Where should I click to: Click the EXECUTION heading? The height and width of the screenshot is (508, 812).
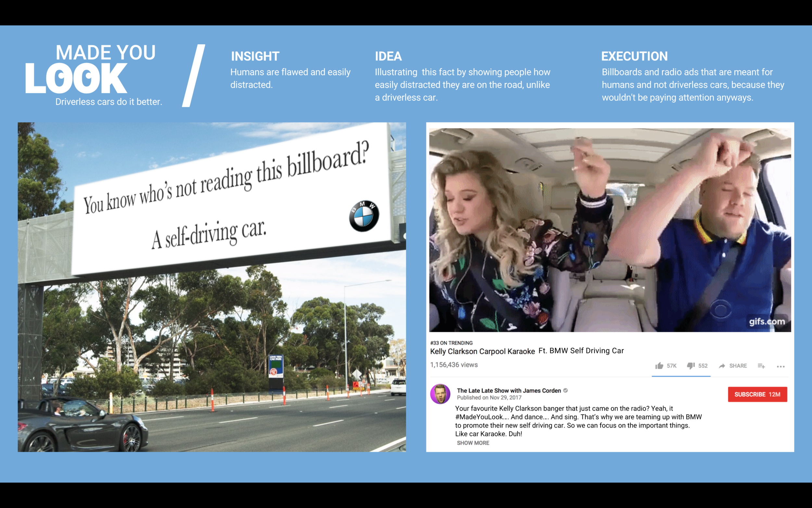pos(634,56)
